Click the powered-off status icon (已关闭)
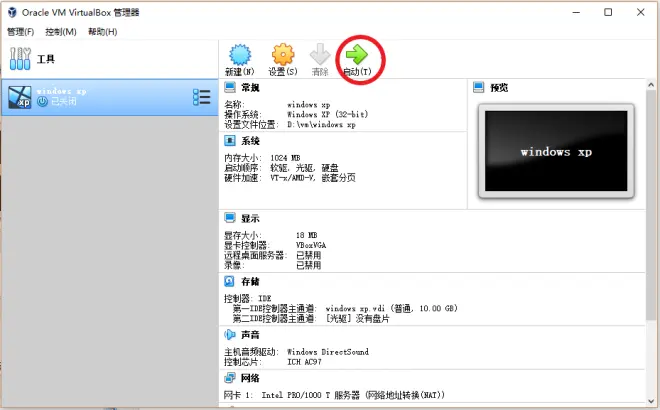Image resolution: width=660 pixels, height=410 pixels. (42, 101)
